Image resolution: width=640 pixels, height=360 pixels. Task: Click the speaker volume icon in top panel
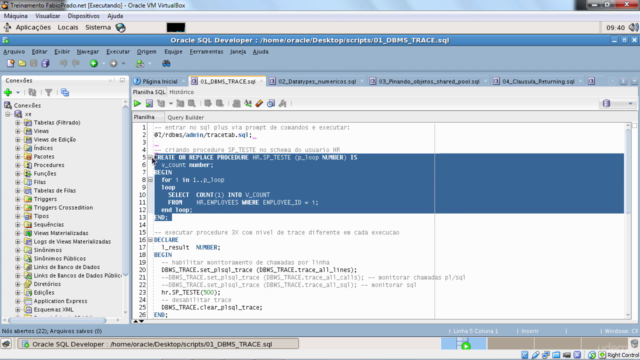pos(633,27)
